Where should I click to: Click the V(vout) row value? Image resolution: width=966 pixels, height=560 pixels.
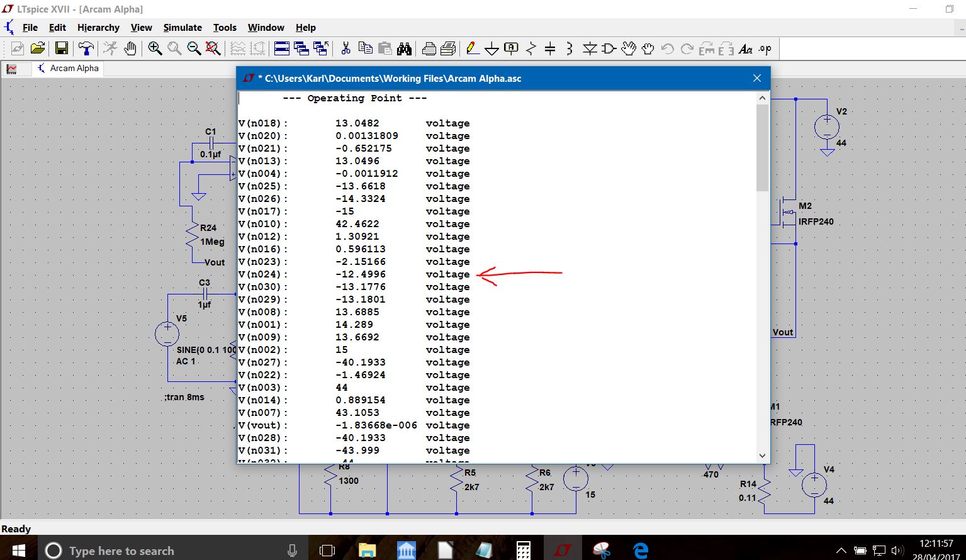[x=376, y=425]
